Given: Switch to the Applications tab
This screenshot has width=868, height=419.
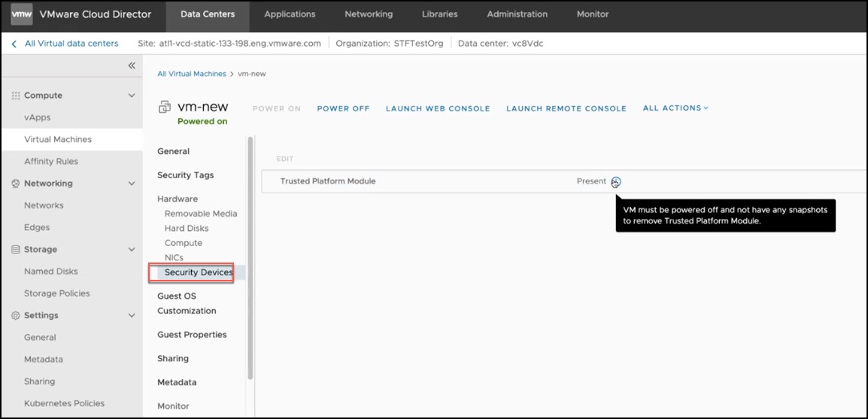Looking at the screenshot, I should 290,14.
